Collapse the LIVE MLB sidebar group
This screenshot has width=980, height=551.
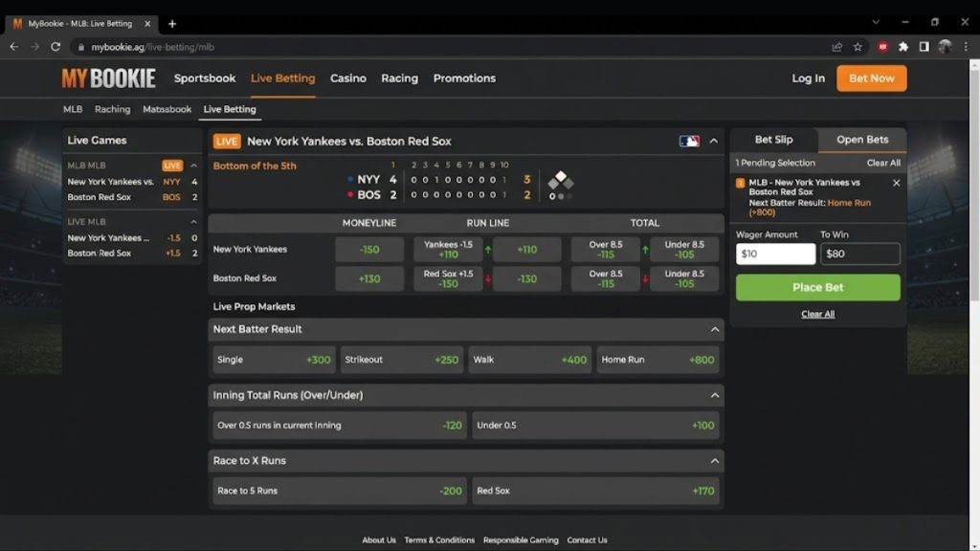193,222
